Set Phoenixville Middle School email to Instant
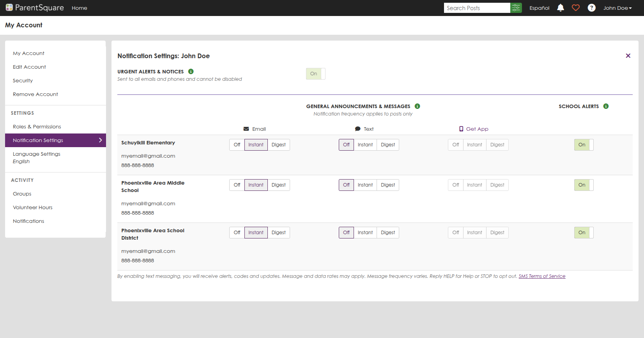This screenshot has width=644, height=338. [256, 185]
